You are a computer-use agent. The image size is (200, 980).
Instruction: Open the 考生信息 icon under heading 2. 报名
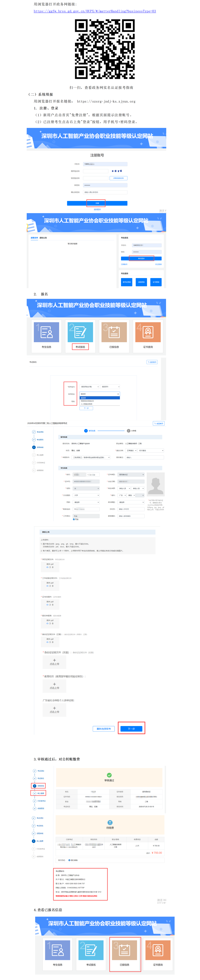46,332
